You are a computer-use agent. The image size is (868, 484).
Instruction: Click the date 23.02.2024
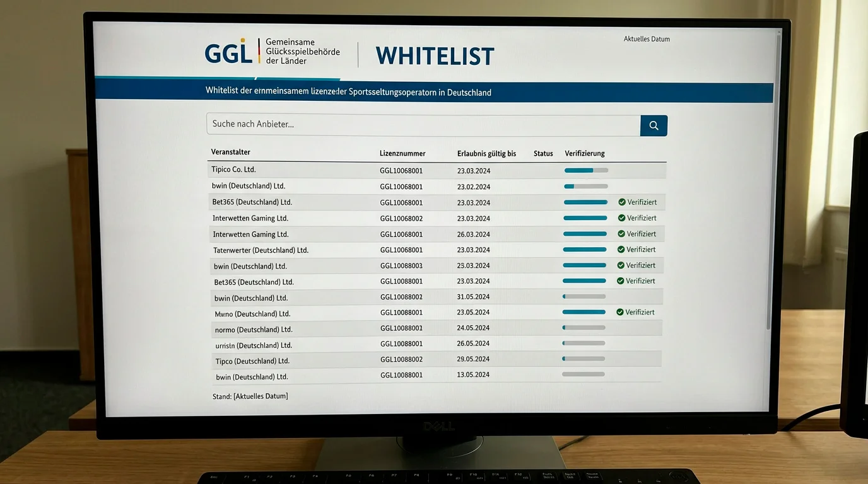[474, 187]
